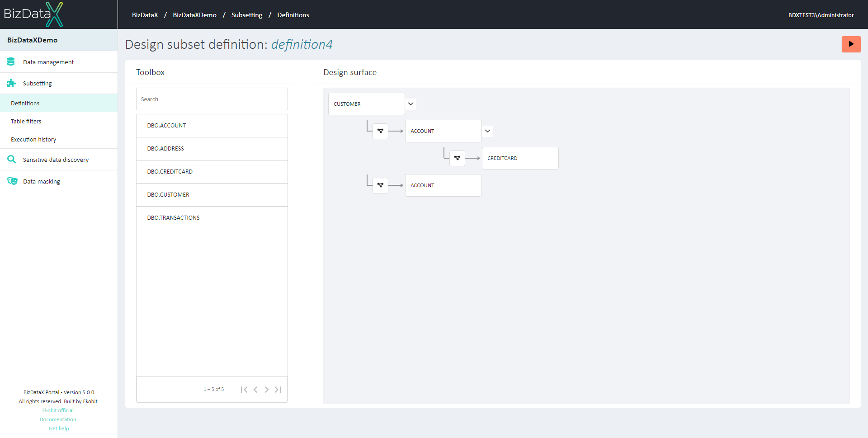Select DBO.CREDITCARD in Toolbox
Viewport: 868px width, 438px height.
tap(212, 172)
